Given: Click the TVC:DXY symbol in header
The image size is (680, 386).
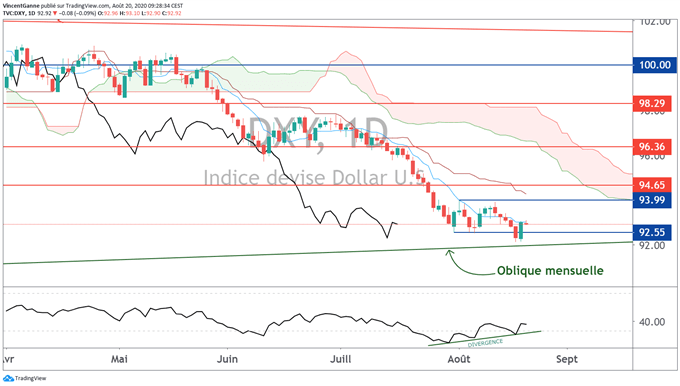Looking at the screenshot, I should [x=13, y=13].
